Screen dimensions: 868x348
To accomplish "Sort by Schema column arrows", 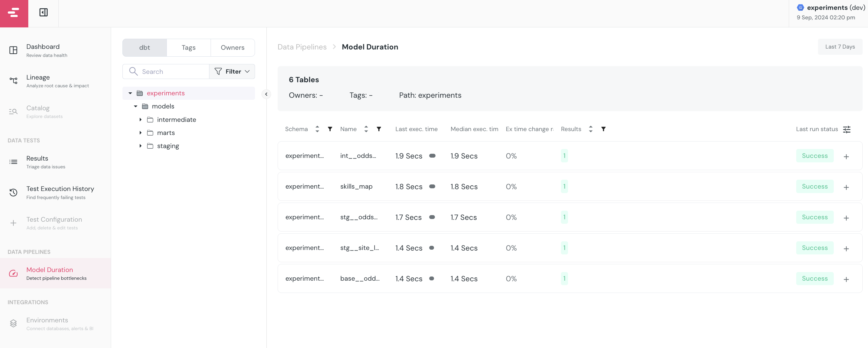I will (317, 129).
